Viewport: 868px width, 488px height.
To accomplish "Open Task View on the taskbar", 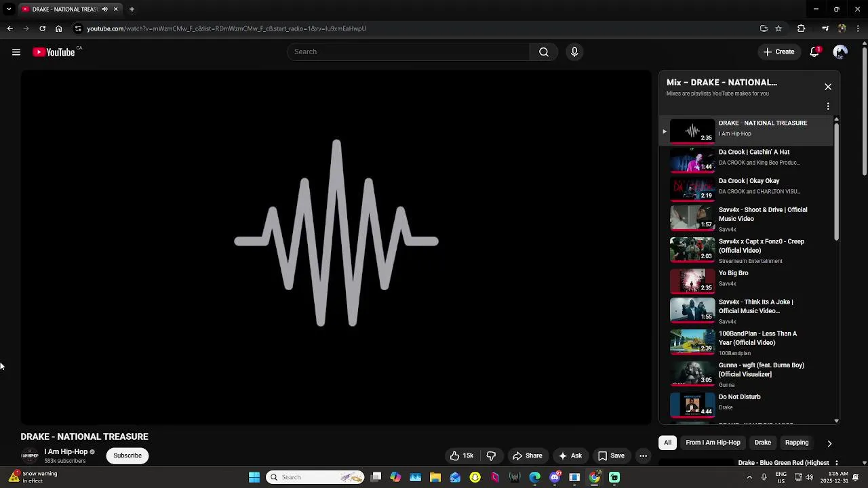I will pos(376,477).
